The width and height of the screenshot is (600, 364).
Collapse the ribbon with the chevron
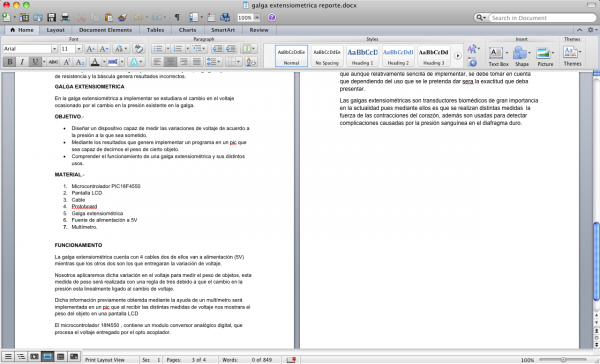pos(580,30)
